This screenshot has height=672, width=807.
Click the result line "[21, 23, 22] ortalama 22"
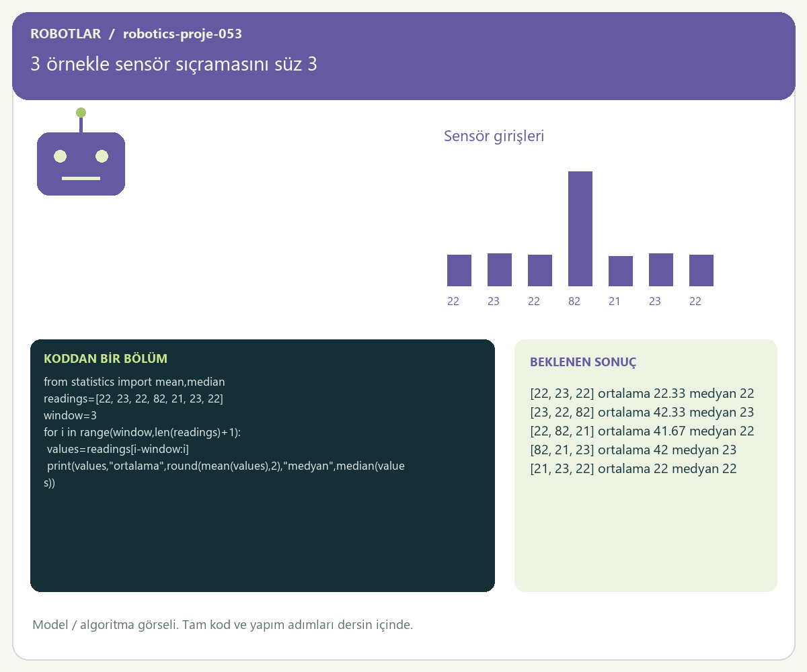click(633, 469)
